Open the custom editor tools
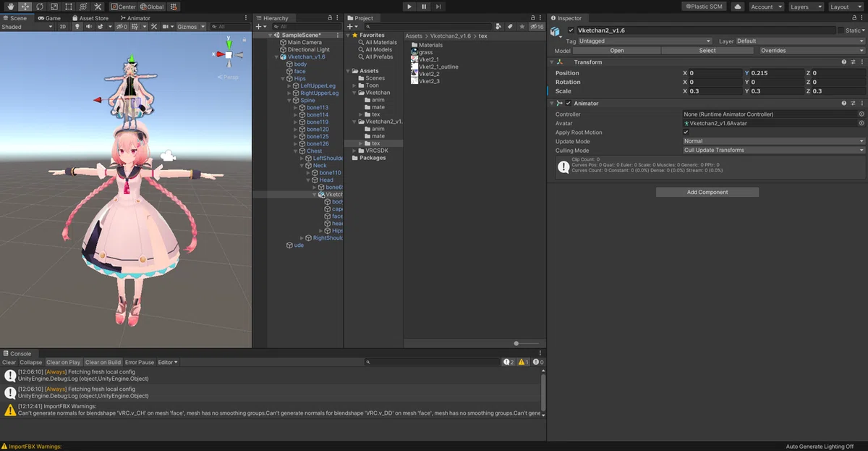868x451 pixels. coord(98,7)
